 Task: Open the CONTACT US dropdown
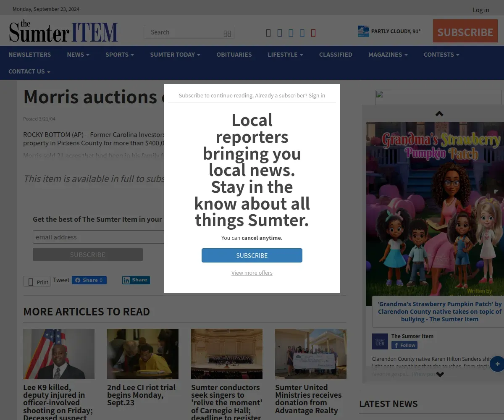(29, 71)
